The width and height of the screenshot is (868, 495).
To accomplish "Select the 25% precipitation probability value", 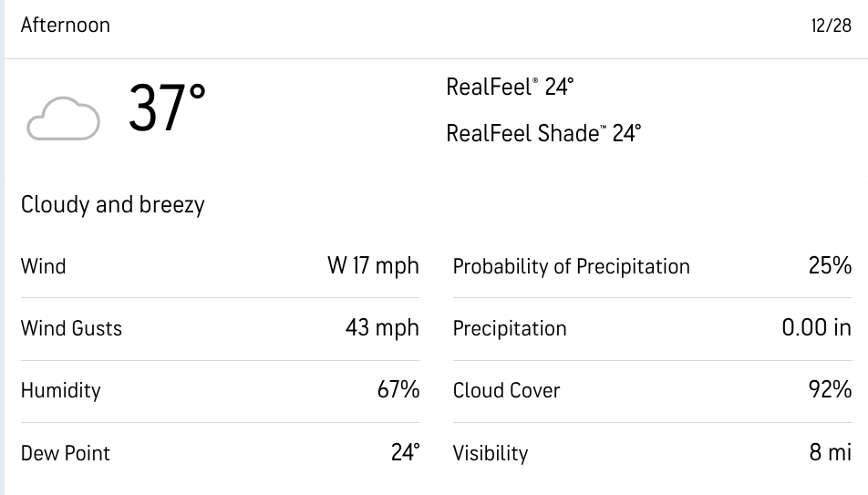I will click(x=830, y=266).
